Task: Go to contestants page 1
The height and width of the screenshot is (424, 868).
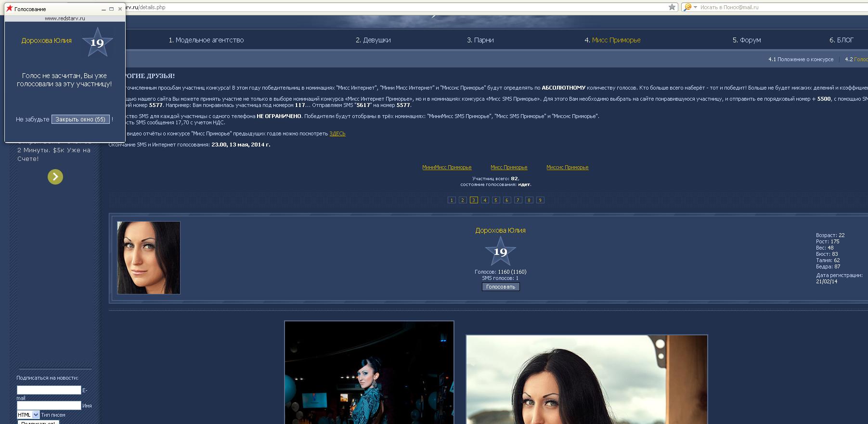Action: coord(452,200)
